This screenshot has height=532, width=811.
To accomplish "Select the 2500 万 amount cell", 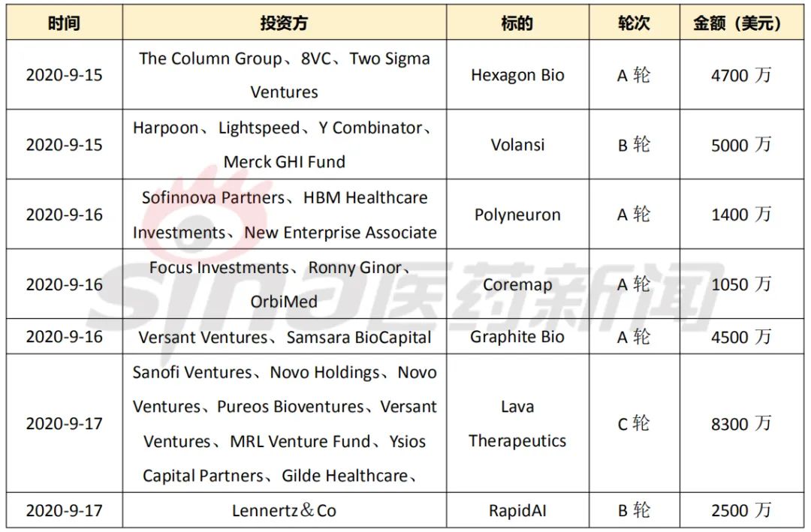I will (x=742, y=510).
